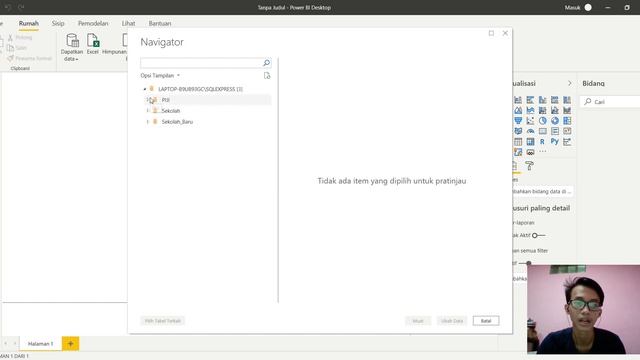Select the matrix visual
Image resolution: width=640 pixels, height=360 pixels.
pos(530,142)
